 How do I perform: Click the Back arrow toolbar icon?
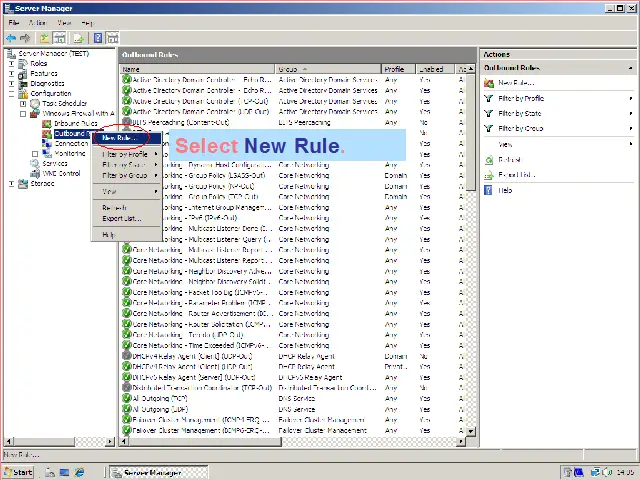coord(11,38)
